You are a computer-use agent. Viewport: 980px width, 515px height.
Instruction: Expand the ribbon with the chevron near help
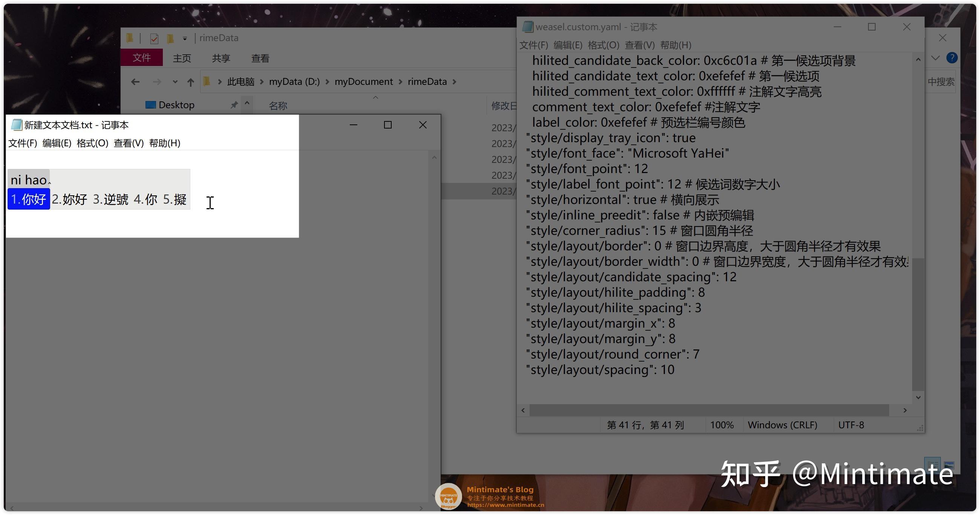935,58
